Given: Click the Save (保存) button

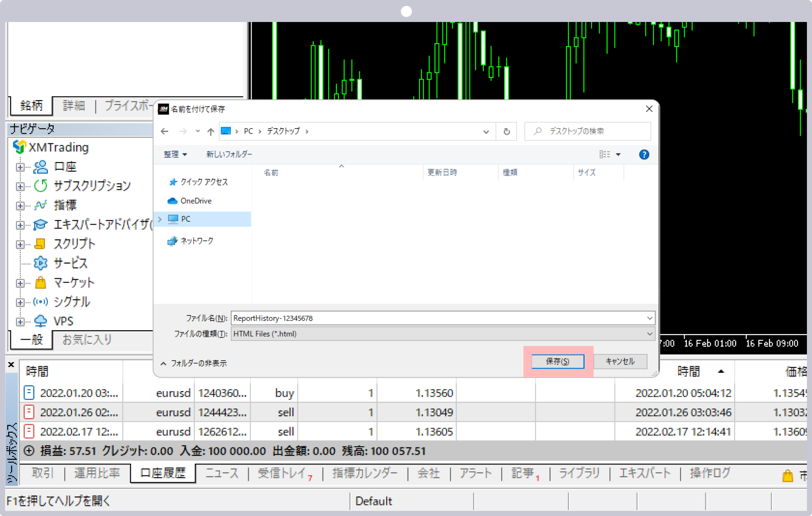Looking at the screenshot, I should [557, 361].
